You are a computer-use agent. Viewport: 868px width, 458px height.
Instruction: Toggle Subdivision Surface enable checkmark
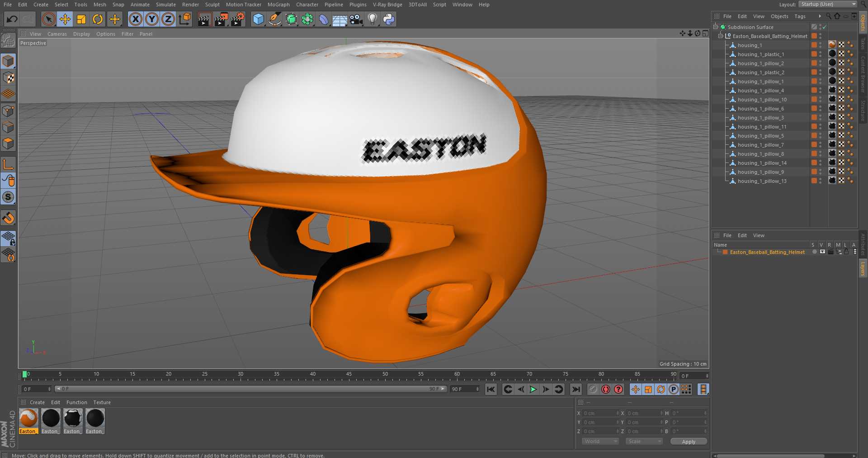[825, 27]
